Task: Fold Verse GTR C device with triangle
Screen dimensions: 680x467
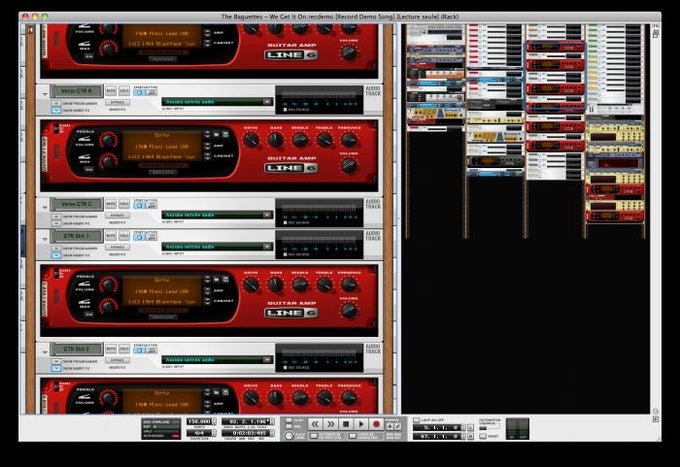Action: point(44,207)
